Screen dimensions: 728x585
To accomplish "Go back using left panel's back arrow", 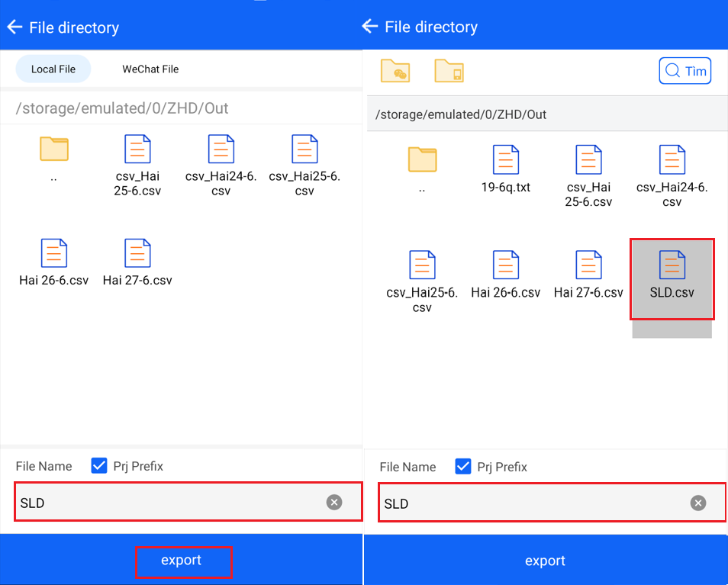I will pos(14,27).
